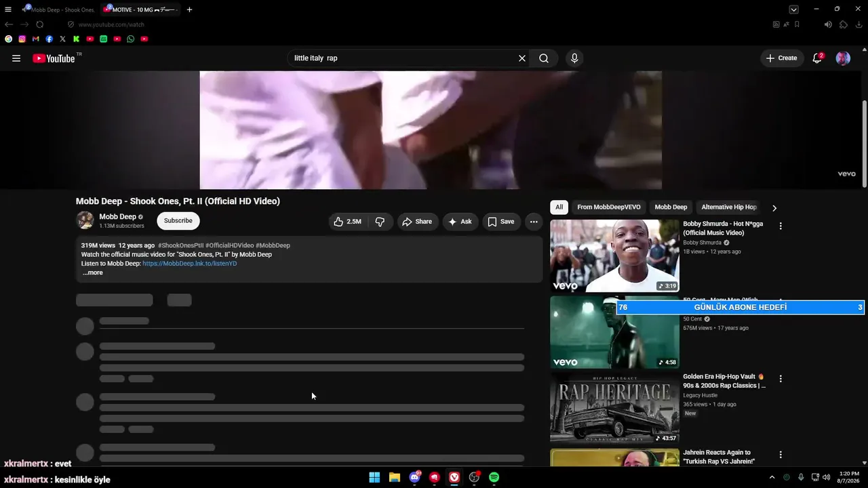Open 50 Cent Many Men thumbnail
This screenshot has height=488, width=868.
[614, 332]
